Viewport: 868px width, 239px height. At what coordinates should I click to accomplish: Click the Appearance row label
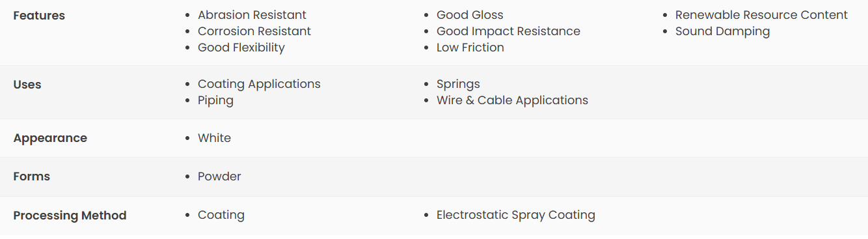(50, 138)
